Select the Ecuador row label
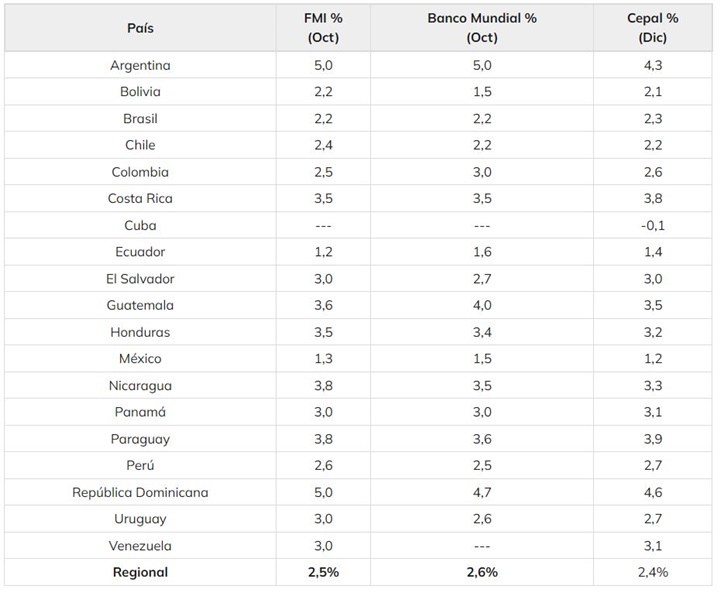The image size is (720, 592). click(140, 252)
